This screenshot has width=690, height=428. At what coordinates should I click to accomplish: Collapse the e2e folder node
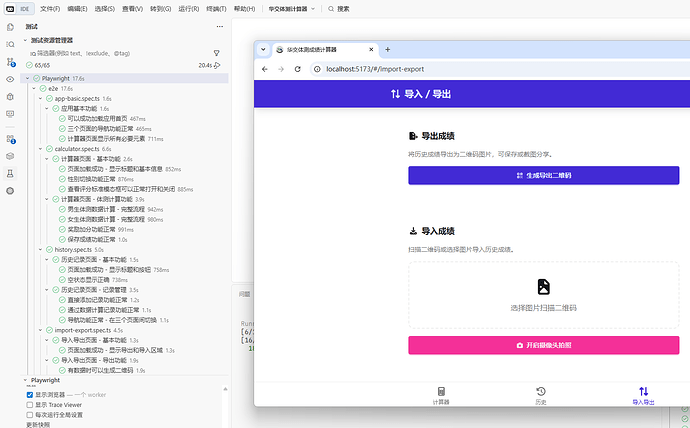point(34,88)
